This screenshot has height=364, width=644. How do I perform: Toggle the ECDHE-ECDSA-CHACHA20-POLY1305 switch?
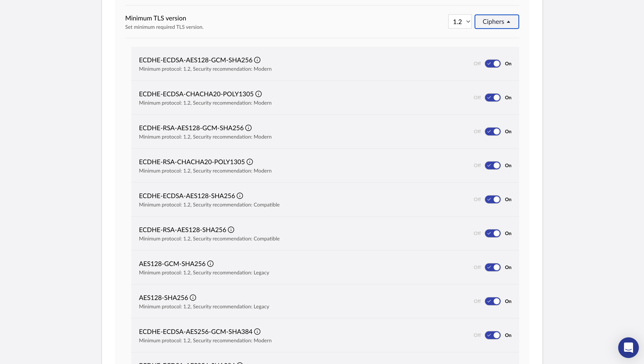pos(493,98)
